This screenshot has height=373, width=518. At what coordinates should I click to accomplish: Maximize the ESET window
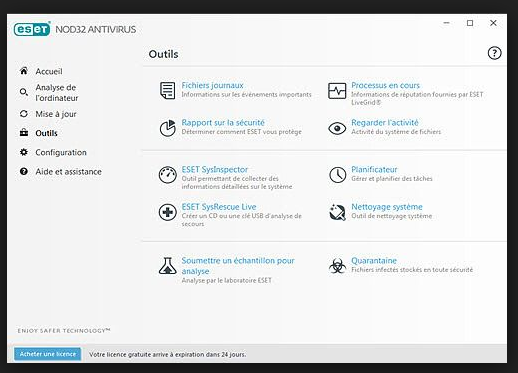tap(470, 23)
